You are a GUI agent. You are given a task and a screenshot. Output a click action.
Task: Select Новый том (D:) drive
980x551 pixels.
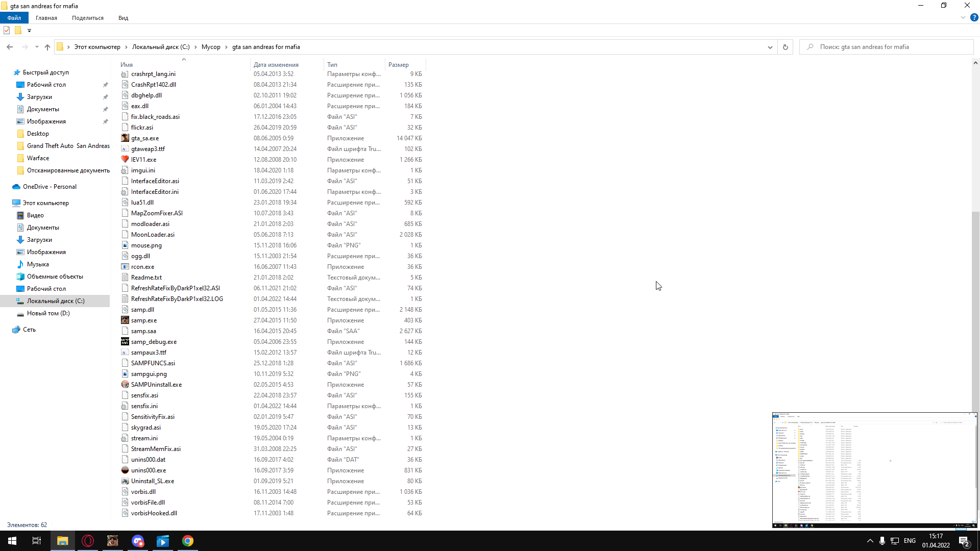pyautogui.click(x=48, y=313)
